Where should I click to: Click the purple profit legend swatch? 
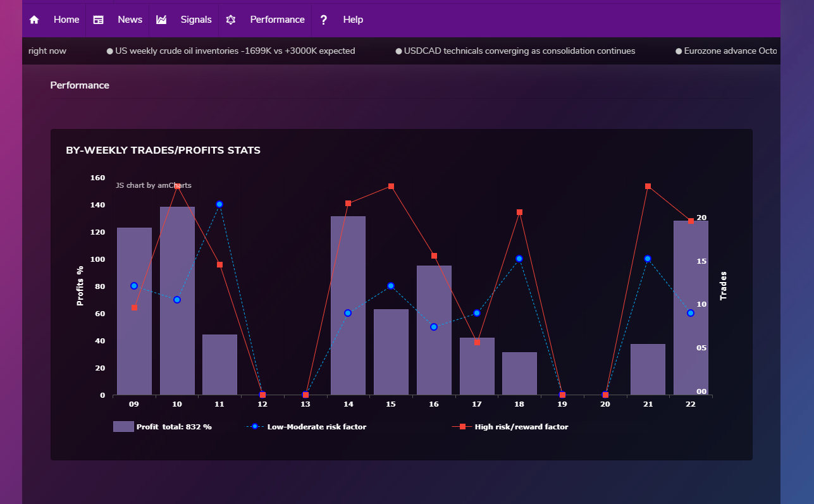(x=123, y=427)
